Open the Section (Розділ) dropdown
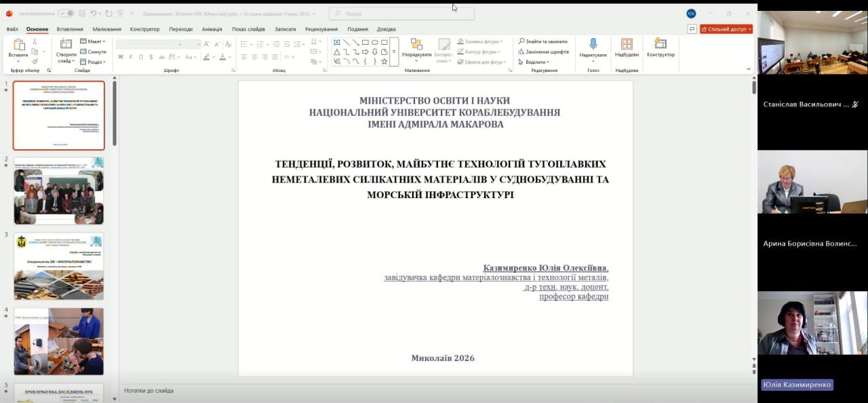This screenshot has height=403, width=868. [92, 62]
